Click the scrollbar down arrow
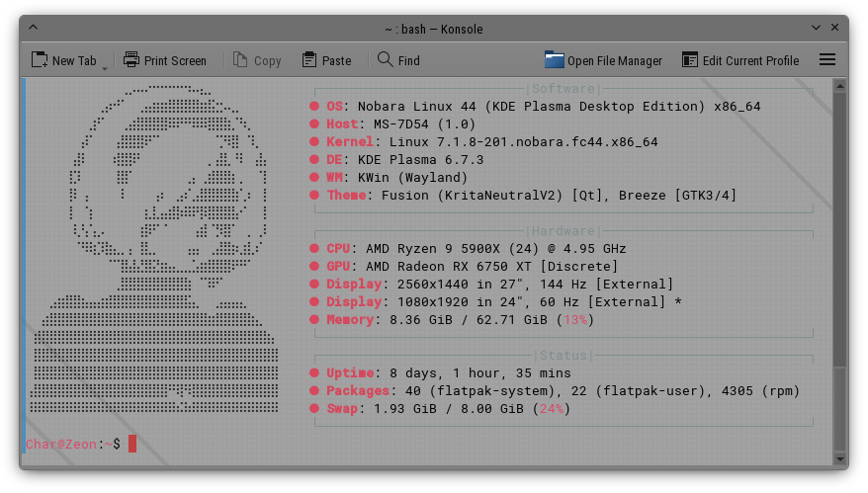The image size is (868, 493). 839,459
